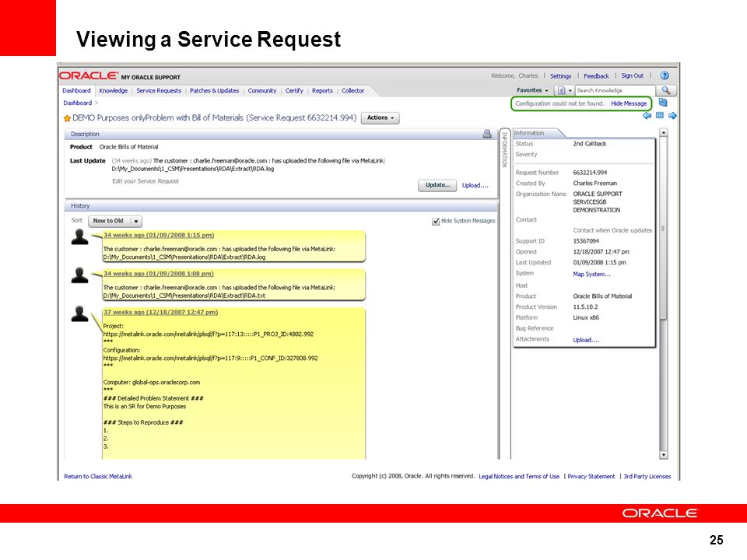Image resolution: width=747 pixels, height=560 pixels.
Task: Click the Dashboard breadcrumb link
Action: 78,103
